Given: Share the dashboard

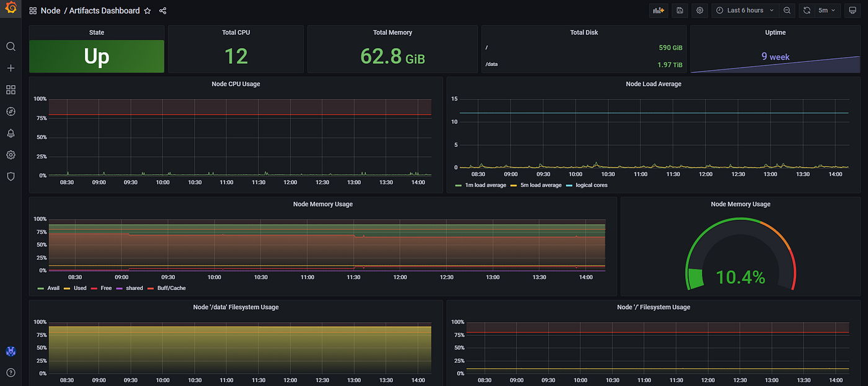Looking at the screenshot, I should click(162, 11).
